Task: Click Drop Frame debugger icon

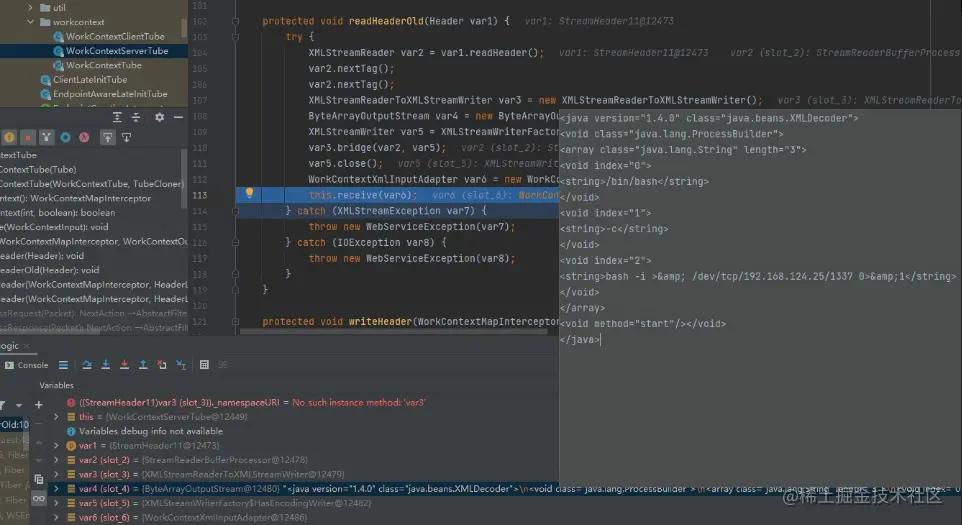Action: point(162,365)
